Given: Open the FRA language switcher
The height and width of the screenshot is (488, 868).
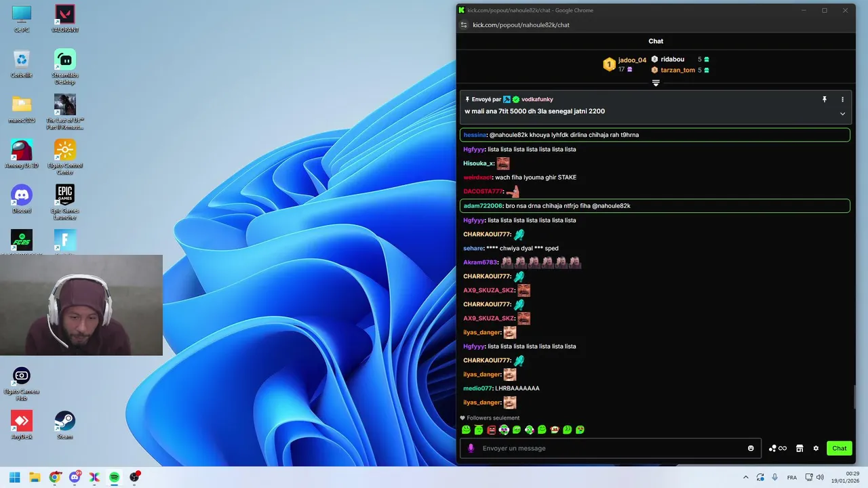Looking at the screenshot, I should [x=792, y=477].
